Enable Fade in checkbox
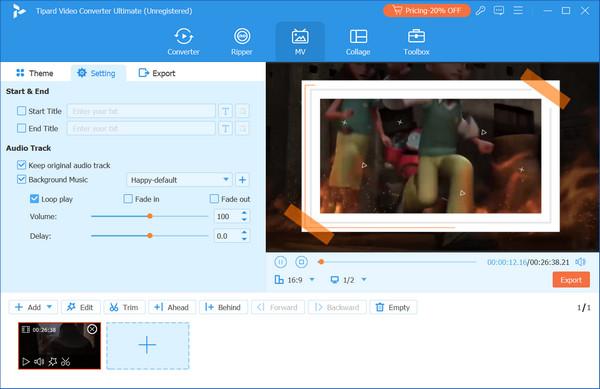600x389 pixels. (x=128, y=199)
